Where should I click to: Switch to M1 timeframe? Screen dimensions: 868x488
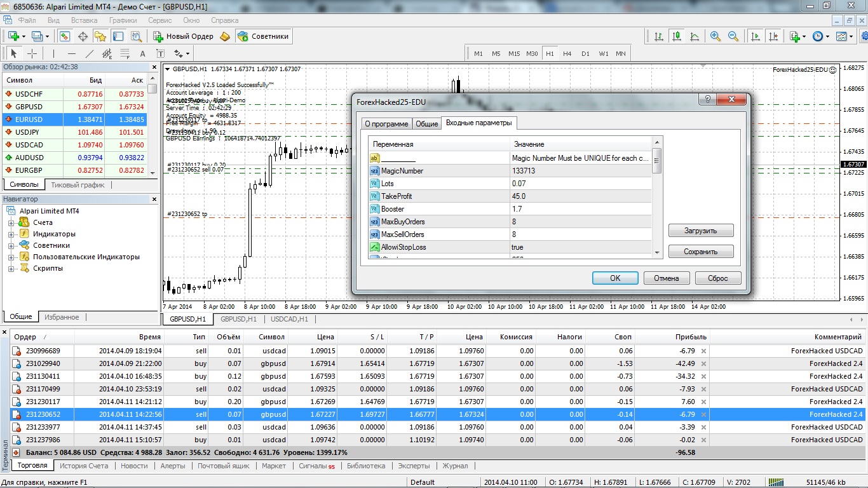tap(478, 53)
